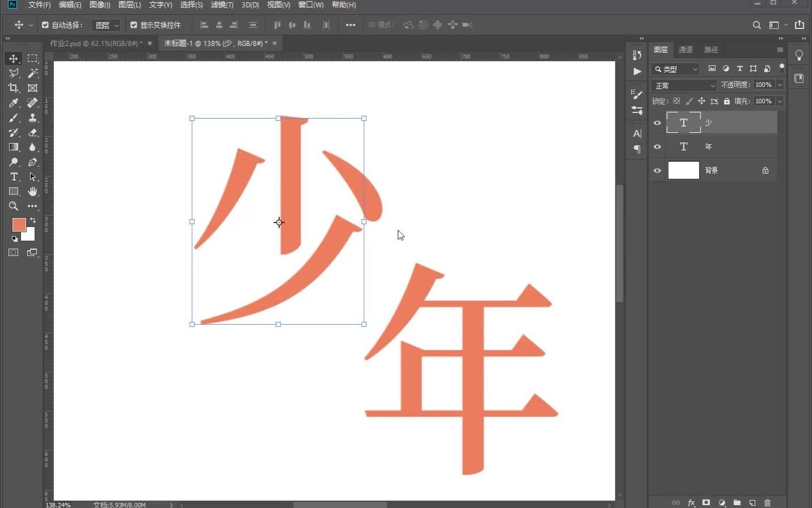This screenshot has height=508, width=812.
Task: Toggle the layer filter on/off switch
Action: (781, 68)
